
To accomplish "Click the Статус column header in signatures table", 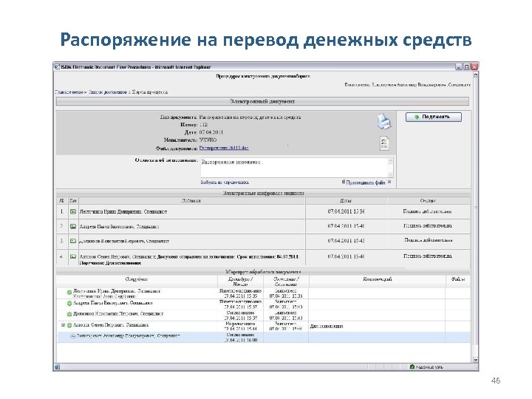I will click(428, 201).
